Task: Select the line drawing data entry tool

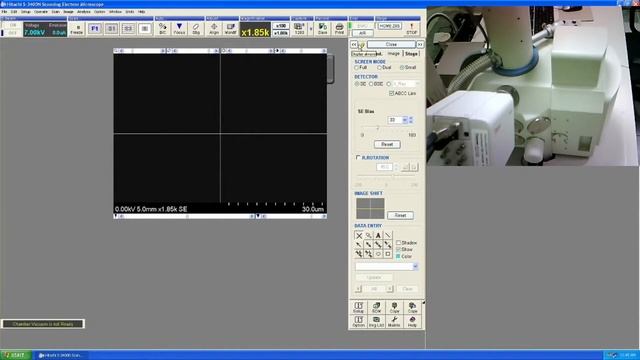Action: pos(388,236)
